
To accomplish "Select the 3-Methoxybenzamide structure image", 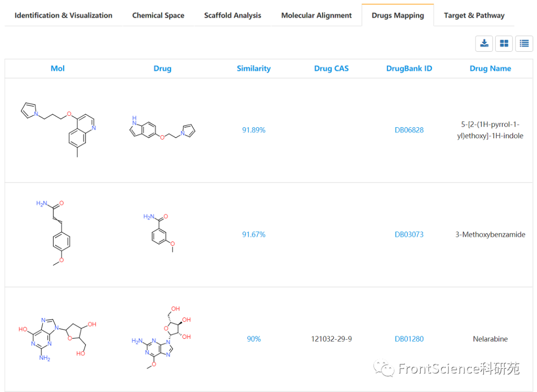I will [x=159, y=234].
